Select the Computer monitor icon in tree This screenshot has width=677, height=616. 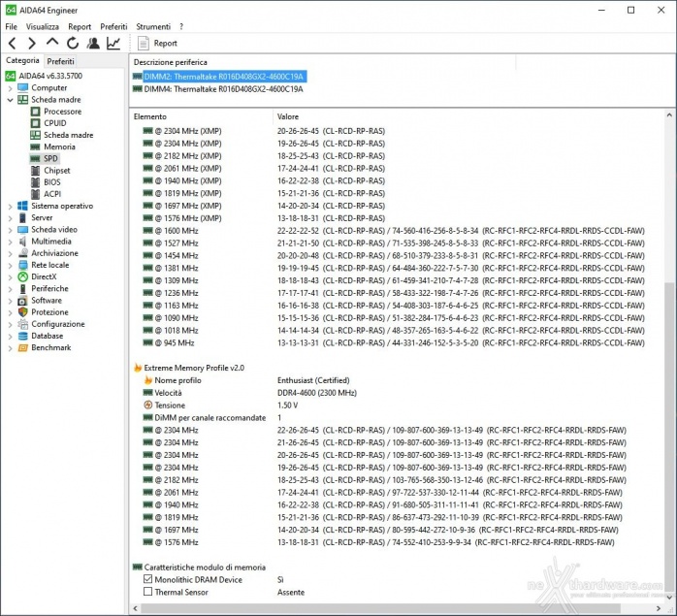pos(23,87)
